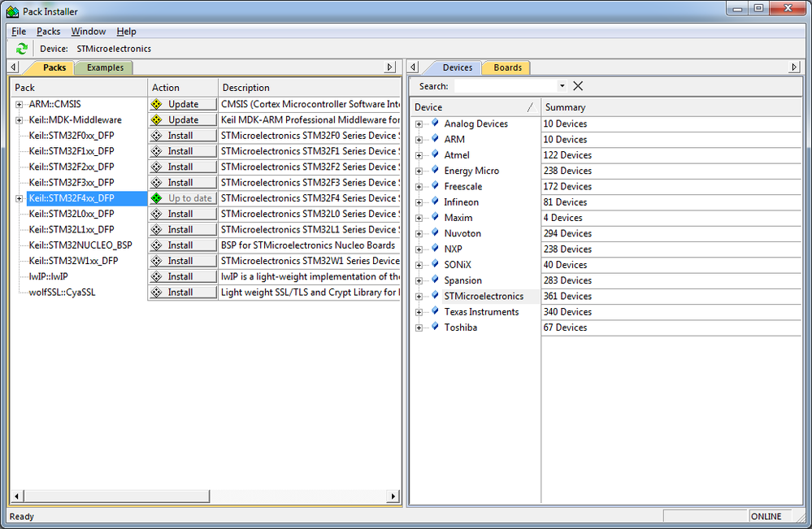Screen dimensions: 812x529
Task: Open the File menu
Action: [19, 31]
